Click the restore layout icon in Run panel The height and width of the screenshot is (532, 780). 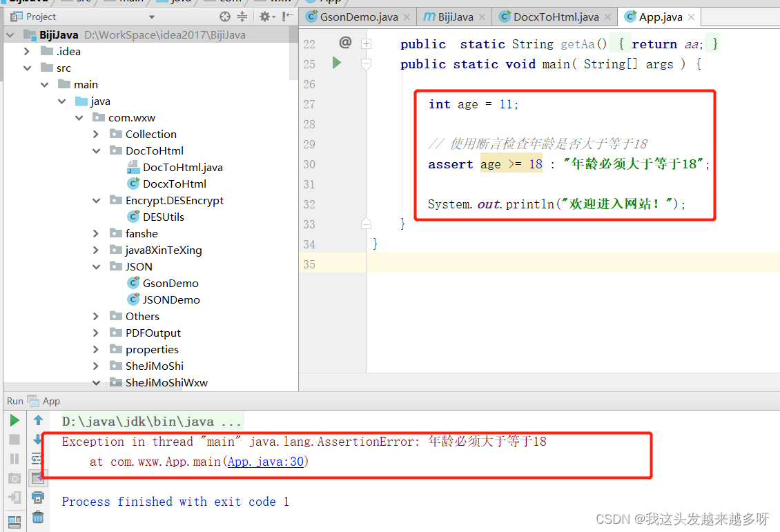(x=14, y=522)
